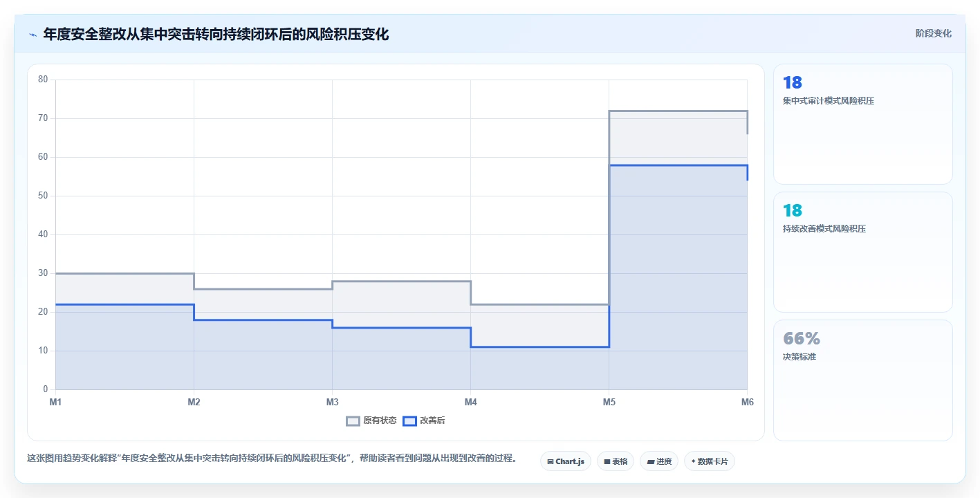Click the 80 y-axis value
The image size is (980, 498).
pyautogui.click(x=42, y=80)
